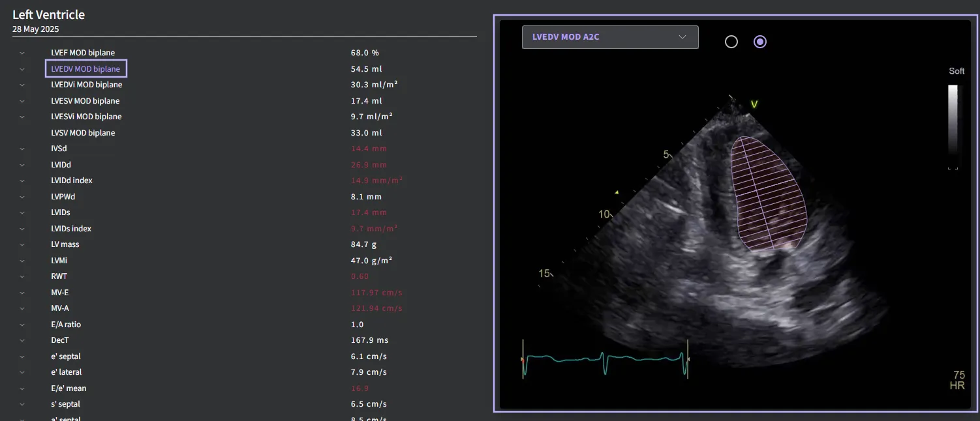The width and height of the screenshot is (980, 421).
Task: Click the Soft grayscale bar
Action: tap(953, 121)
